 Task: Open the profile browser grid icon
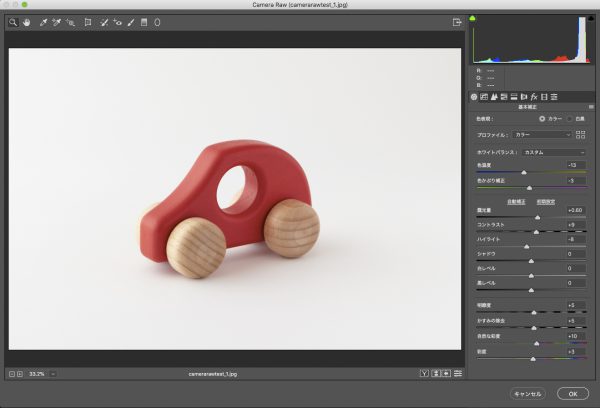(581, 134)
